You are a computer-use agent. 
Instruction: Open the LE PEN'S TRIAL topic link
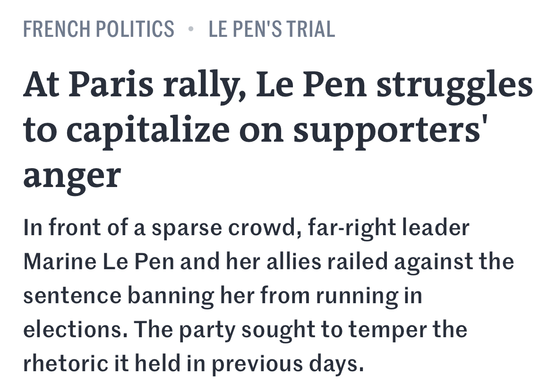(272, 29)
